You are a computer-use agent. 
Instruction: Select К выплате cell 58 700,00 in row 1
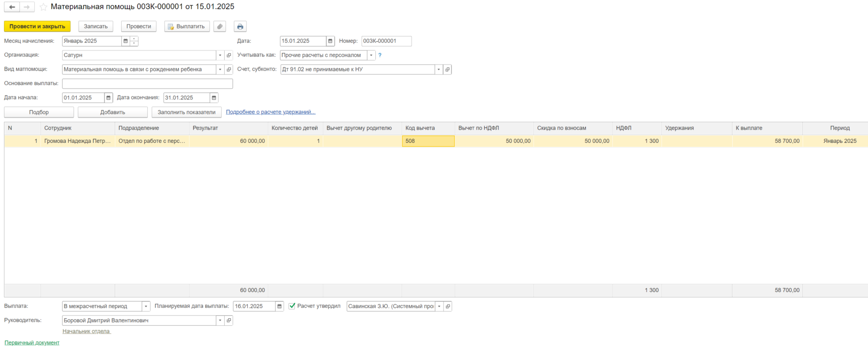[767, 141]
